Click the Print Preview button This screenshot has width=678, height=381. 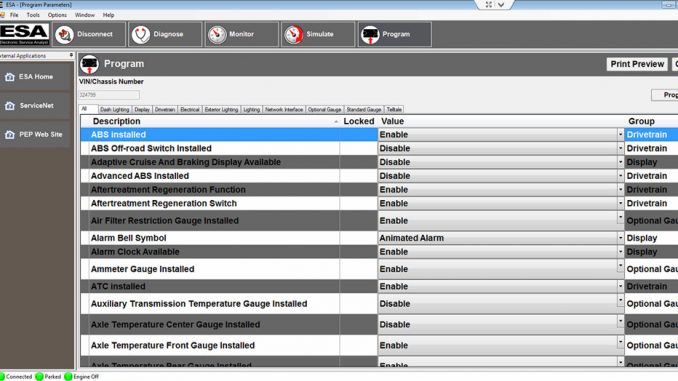[x=637, y=64]
